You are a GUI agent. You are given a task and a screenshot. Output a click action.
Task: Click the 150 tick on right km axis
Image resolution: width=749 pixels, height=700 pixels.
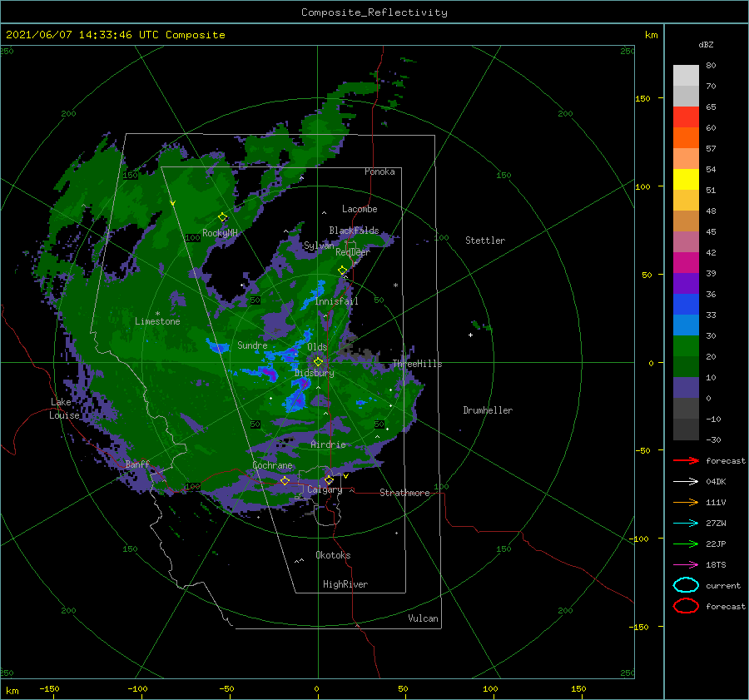pos(643,98)
